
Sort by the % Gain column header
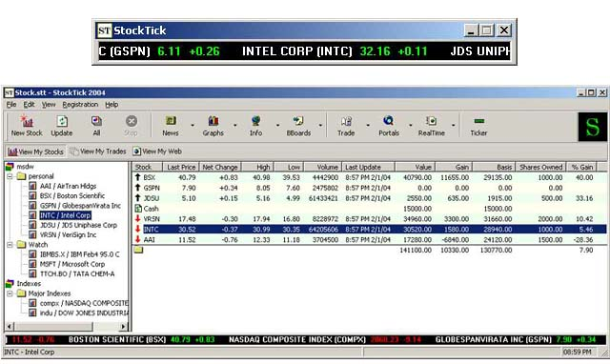click(581, 167)
